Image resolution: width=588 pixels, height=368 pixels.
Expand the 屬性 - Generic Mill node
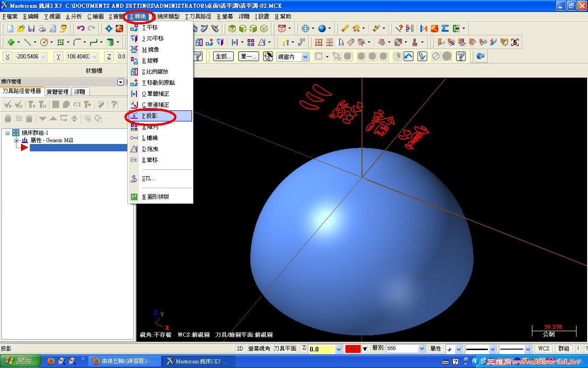pos(16,140)
